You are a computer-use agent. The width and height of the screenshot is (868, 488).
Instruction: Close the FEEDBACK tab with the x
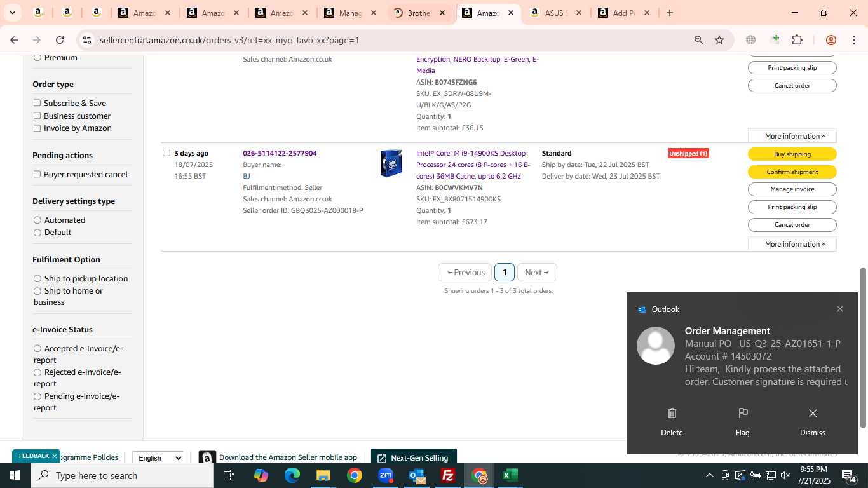(55, 456)
